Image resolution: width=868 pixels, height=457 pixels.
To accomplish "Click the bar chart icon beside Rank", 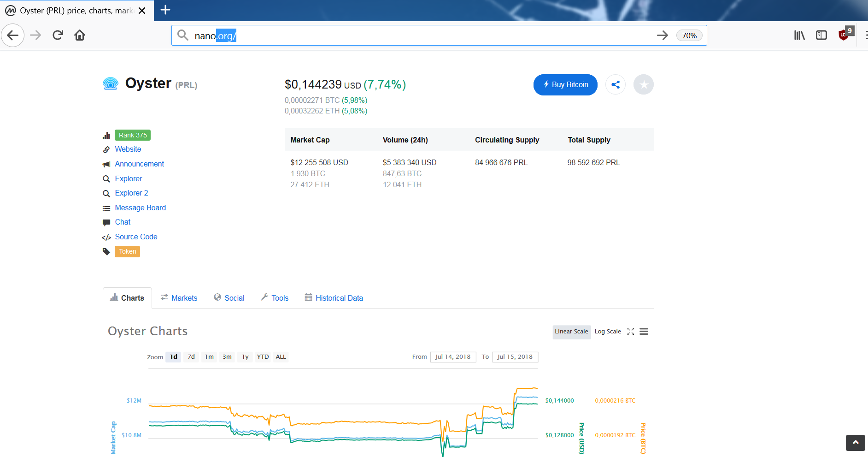I will tap(106, 136).
